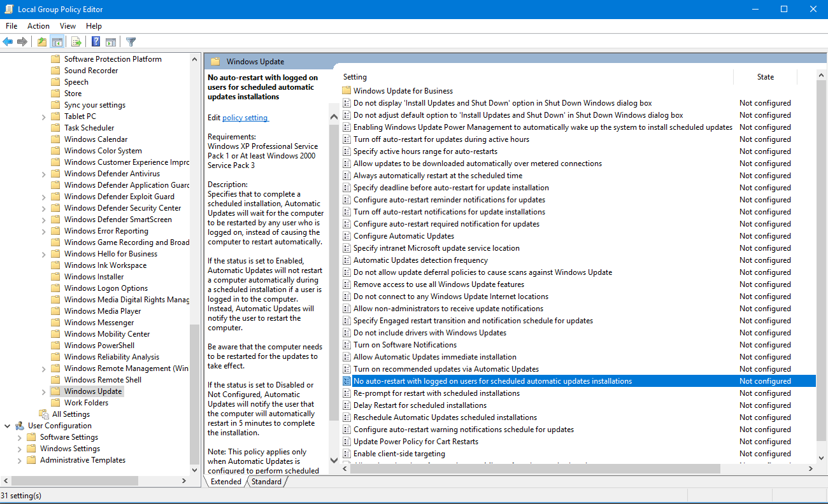Open the View menu
This screenshot has width=828, height=504.
click(x=68, y=26)
